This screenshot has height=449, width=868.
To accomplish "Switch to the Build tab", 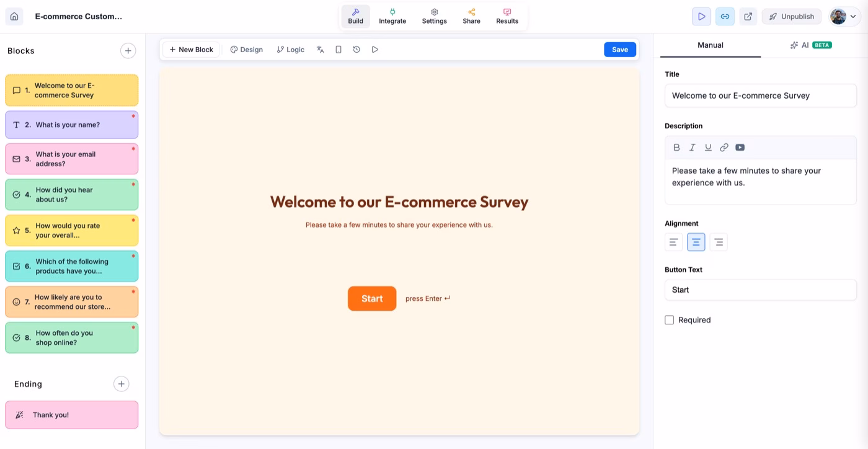I will (x=356, y=16).
